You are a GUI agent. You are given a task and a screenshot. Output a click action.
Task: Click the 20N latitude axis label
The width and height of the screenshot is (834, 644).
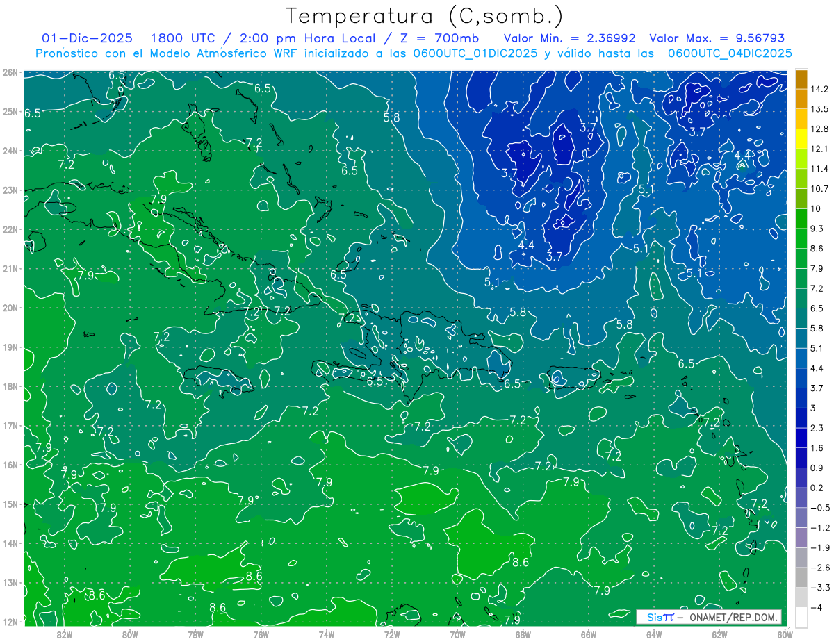(x=10, y=308)
